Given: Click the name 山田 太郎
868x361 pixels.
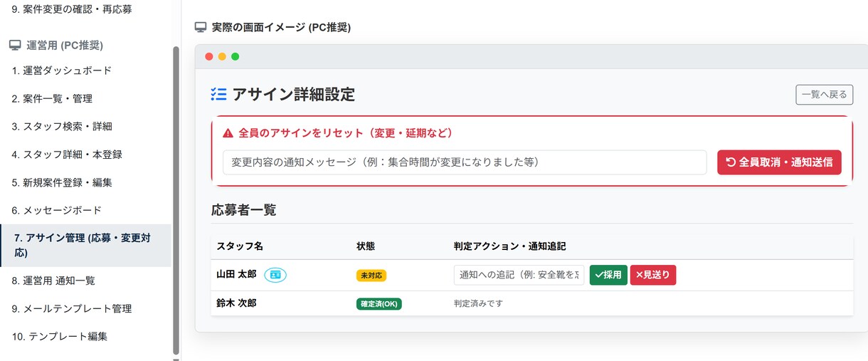Looking at the screenshot, I should pyautogui.click(x=236, y=274).
